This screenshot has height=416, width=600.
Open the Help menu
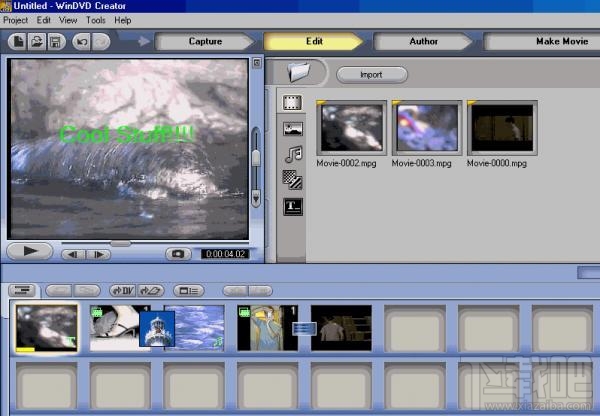coord(122,20)
